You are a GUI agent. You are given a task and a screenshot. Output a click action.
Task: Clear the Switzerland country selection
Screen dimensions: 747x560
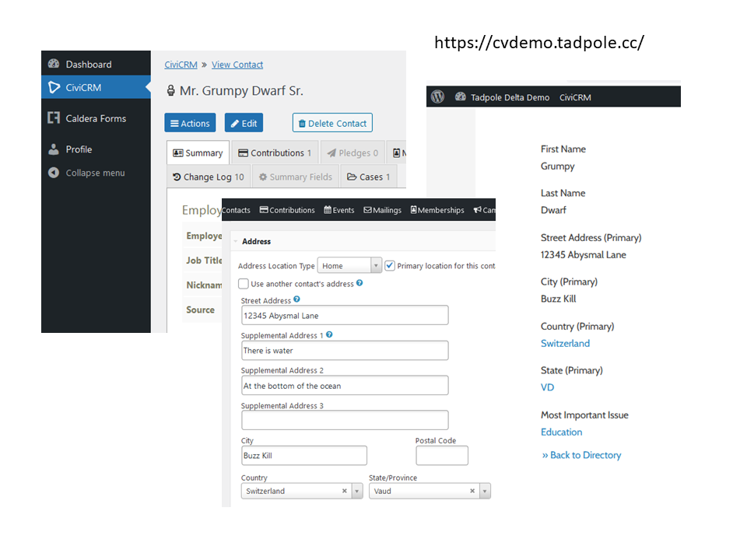[x=345, y=491]
